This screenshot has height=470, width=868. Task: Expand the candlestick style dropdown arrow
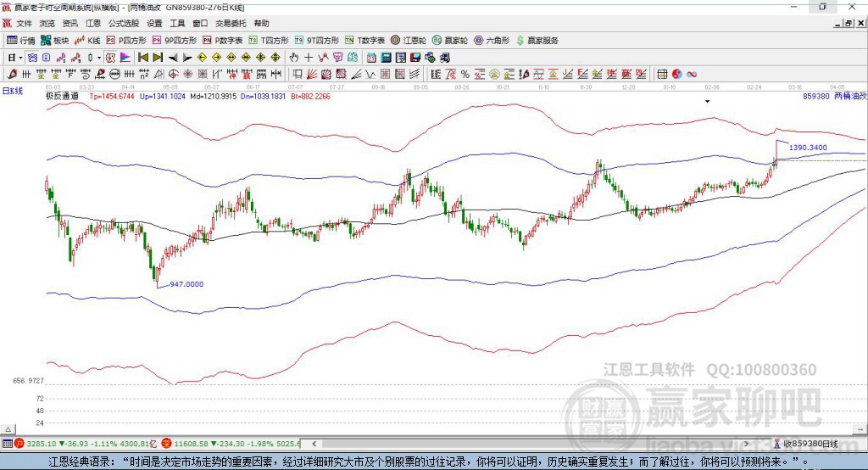coord(99,58)
